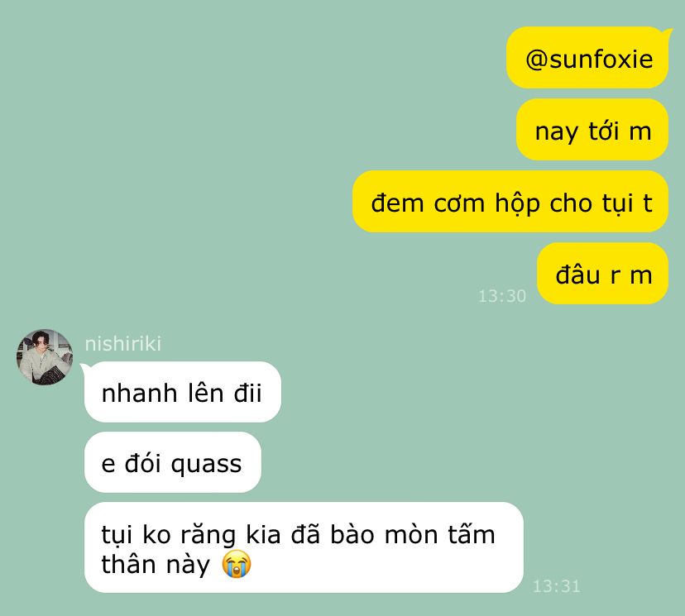Click the word 'sunfoxie' in the mention

point(601,59)
